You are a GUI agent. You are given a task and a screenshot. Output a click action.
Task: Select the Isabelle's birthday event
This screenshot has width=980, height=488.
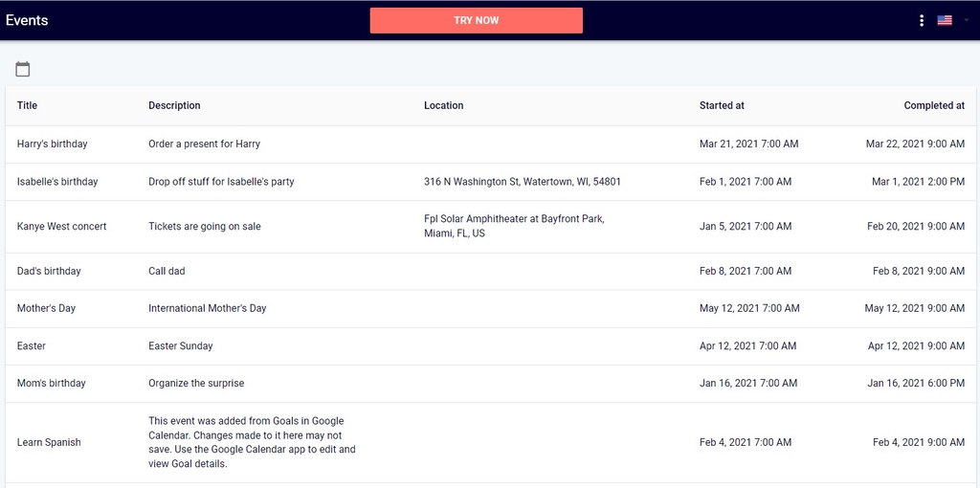491,182
